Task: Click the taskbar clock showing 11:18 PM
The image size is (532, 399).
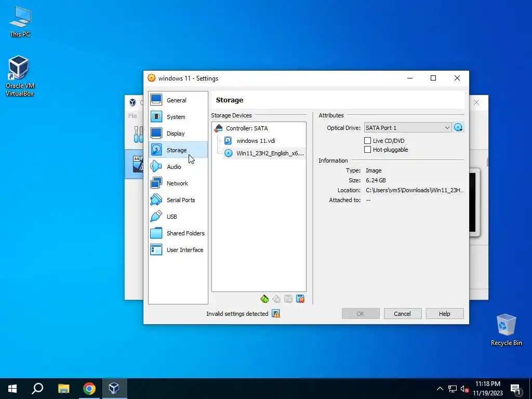Action: click(x=488, y=389)
